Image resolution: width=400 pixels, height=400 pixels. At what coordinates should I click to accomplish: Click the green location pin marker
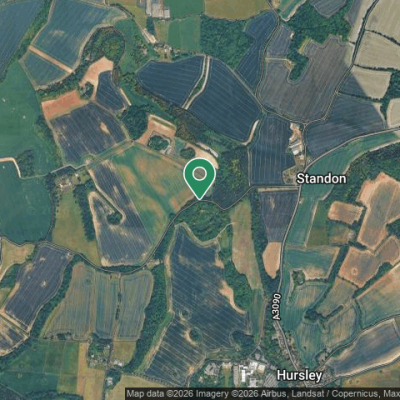(x=200, y=179)
